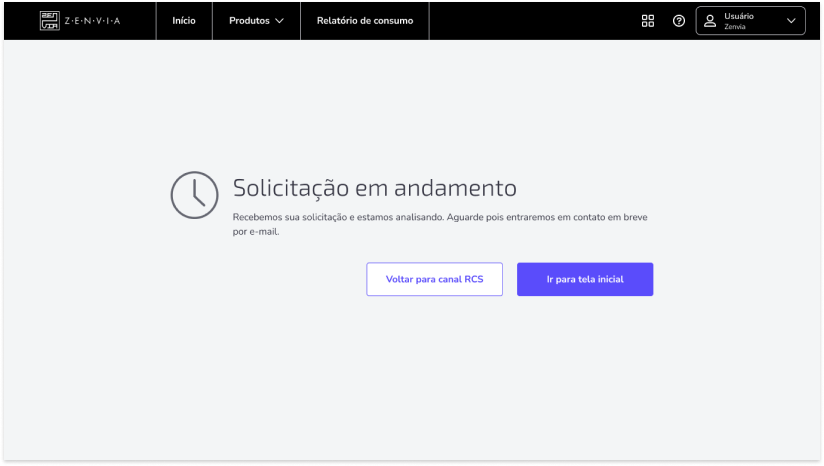Go to the Início menu item
824x466 pixels.
pos(184,21)
